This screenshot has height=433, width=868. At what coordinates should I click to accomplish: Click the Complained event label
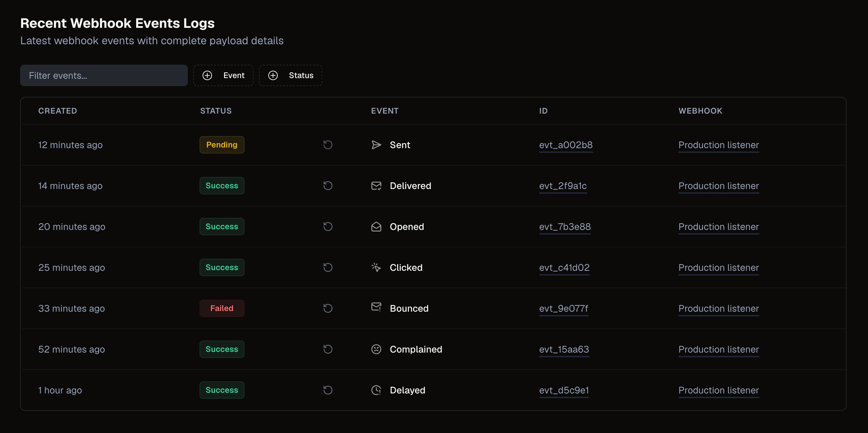tap(416, 349)
